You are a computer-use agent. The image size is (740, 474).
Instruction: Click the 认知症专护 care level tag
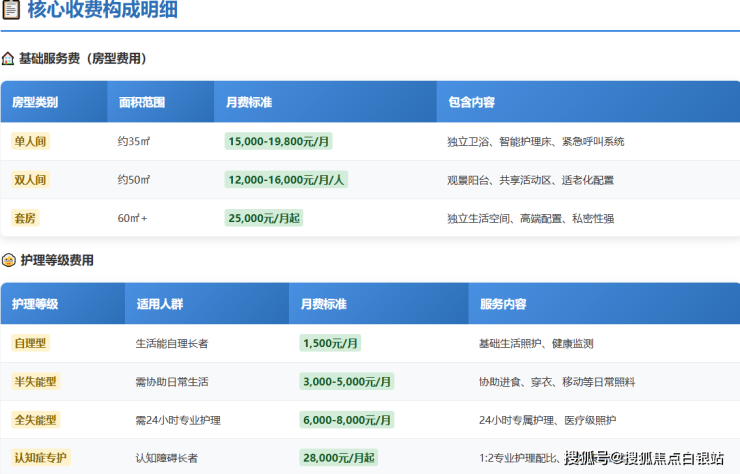(41, 458)
